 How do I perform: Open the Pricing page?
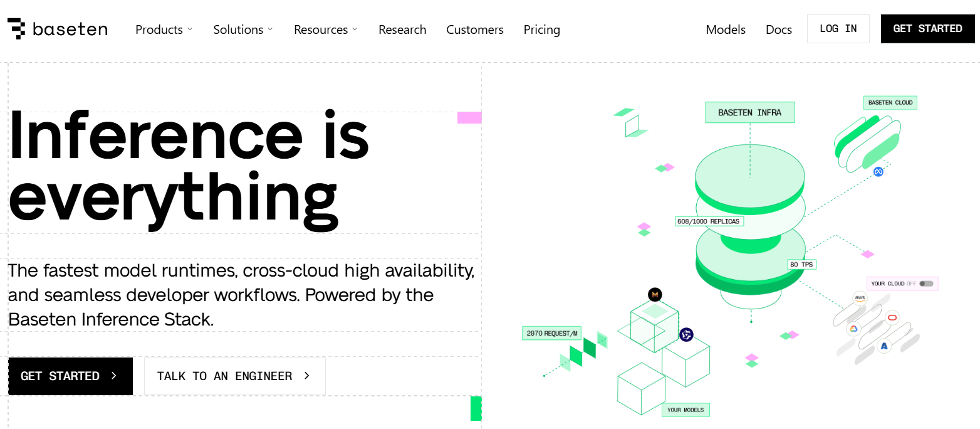[542, 29]
